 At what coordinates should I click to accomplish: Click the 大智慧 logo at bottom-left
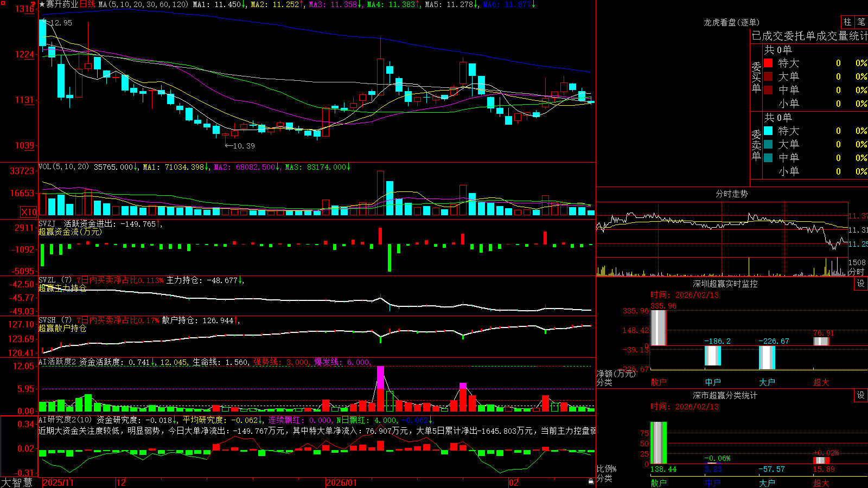pyautogui.click(x=17, y=483)
